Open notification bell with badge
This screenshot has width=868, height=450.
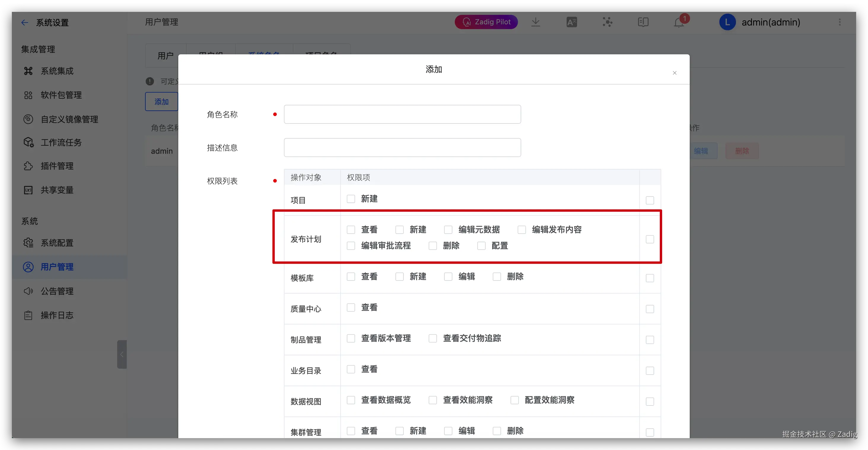[679, 22]
